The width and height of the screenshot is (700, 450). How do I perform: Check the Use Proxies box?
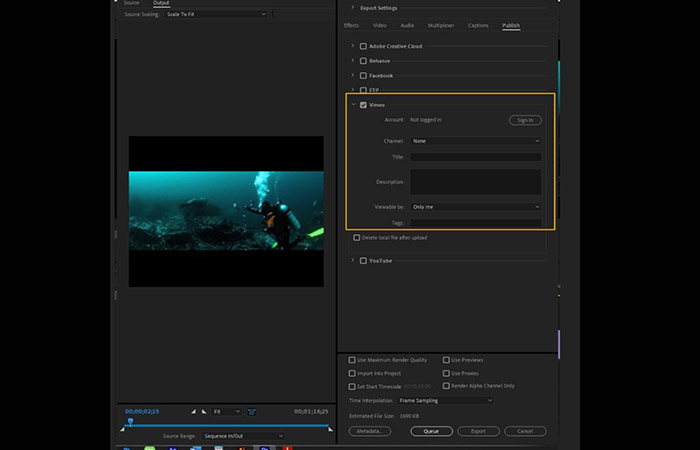pos(446,373)
